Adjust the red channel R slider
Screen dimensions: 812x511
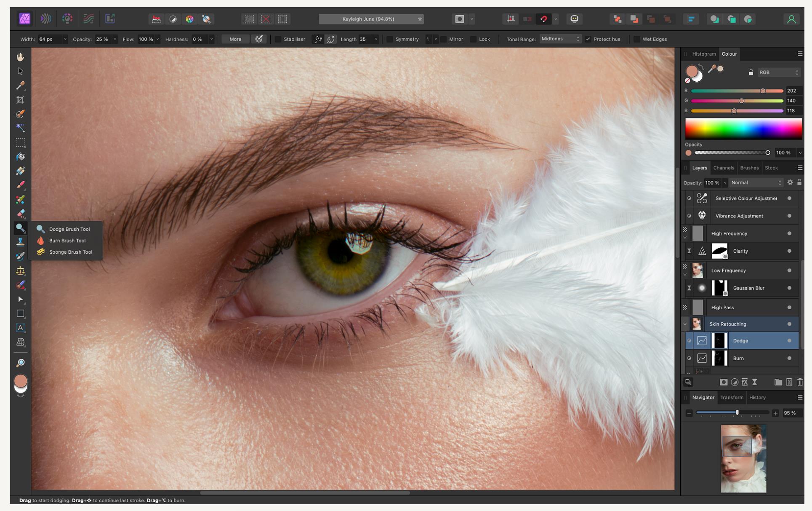(x=762, y=91)
